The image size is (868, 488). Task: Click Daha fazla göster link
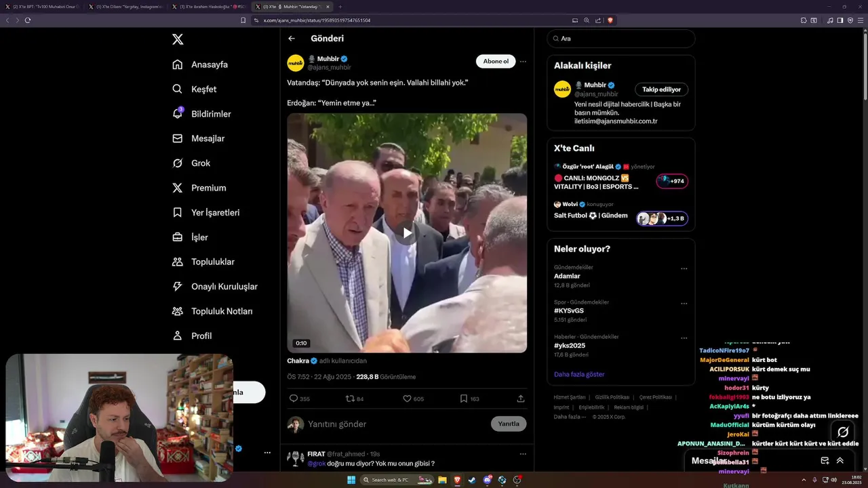pyautogui.click(x=579, y=374)
